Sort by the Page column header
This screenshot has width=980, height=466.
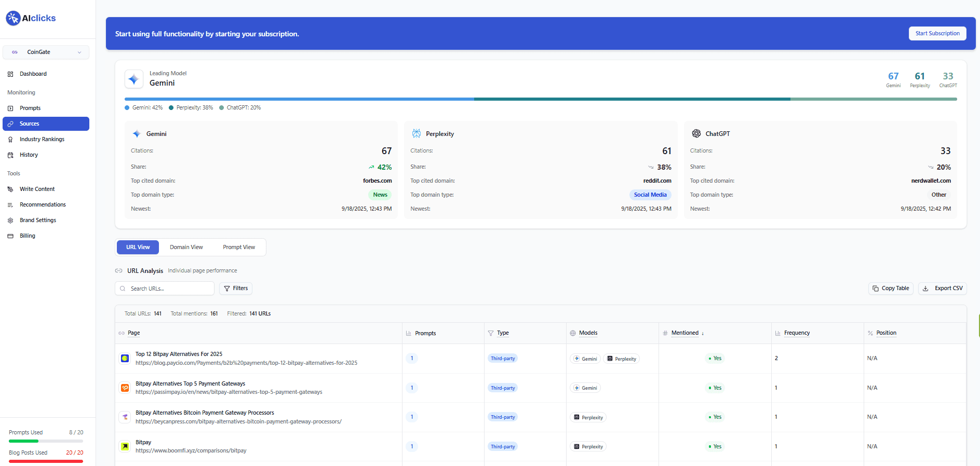click(x=134, y=333)
